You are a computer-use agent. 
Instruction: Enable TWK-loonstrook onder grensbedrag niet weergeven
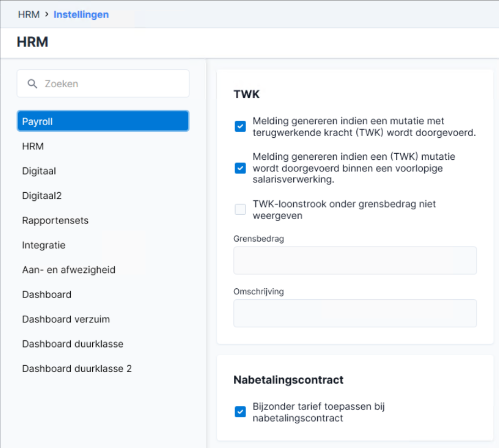point(240,209)
